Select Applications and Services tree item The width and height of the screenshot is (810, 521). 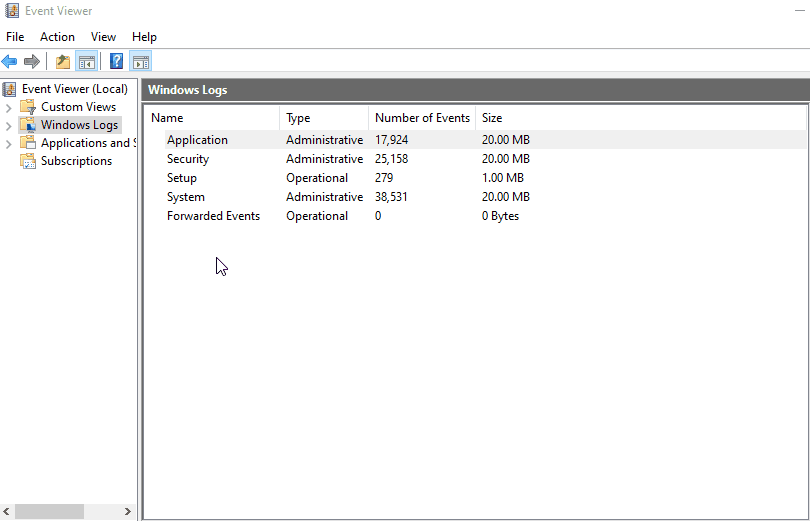(x=88, y=143)
